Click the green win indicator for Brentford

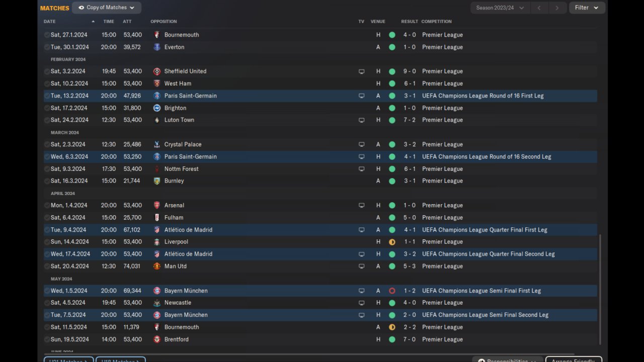392,339
